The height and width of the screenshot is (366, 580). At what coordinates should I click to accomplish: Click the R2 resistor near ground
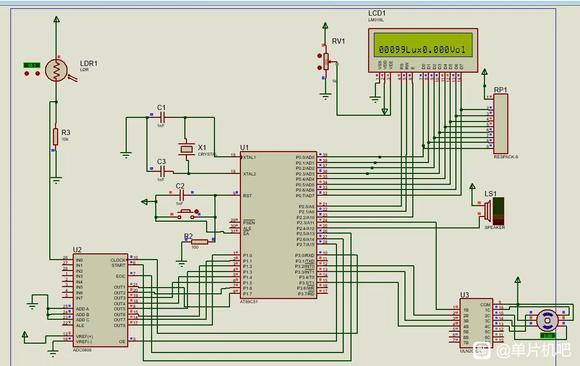click(x=199, y=242)
